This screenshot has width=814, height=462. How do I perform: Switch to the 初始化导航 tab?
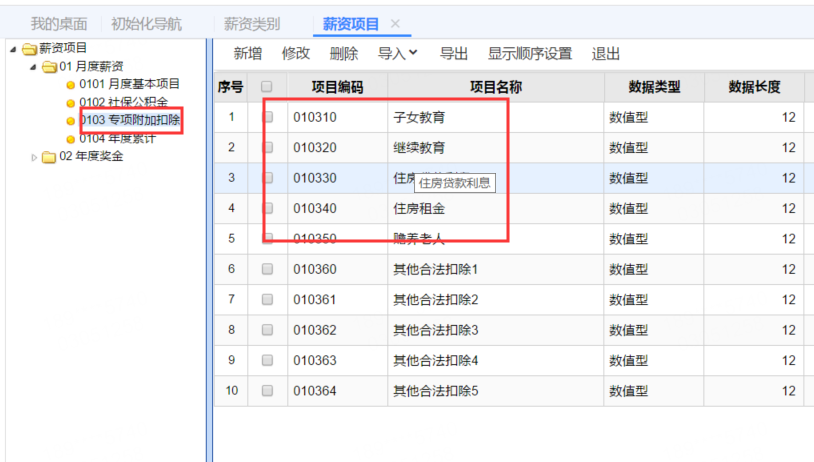tap(146, 24)
